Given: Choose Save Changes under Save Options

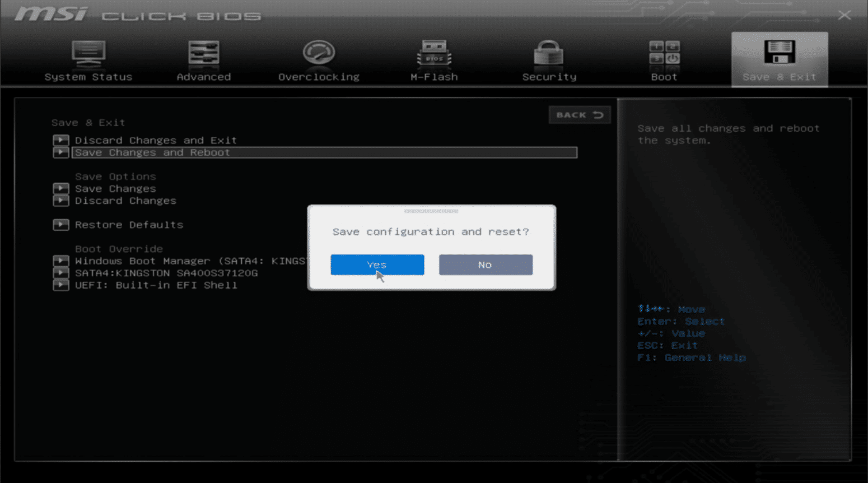Looking at the screenshot, I should (115, 189).
